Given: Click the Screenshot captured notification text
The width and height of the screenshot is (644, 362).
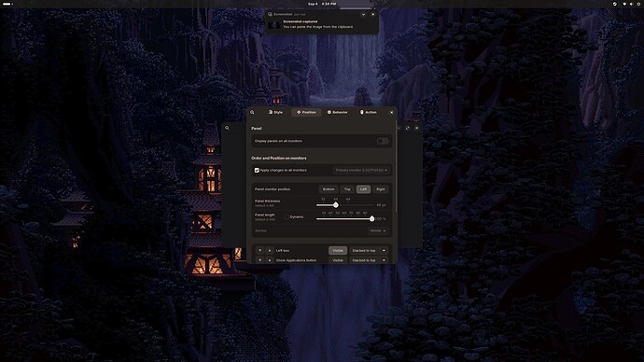Looking at the screenshot, I should click(301, 21).
